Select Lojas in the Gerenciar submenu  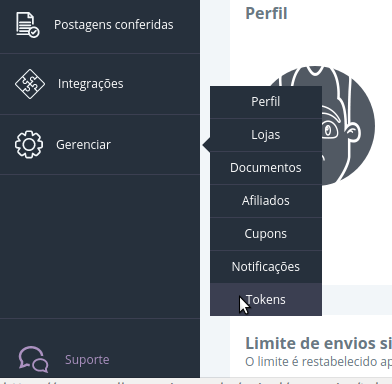pyautogui.click(x=266, y=135)
